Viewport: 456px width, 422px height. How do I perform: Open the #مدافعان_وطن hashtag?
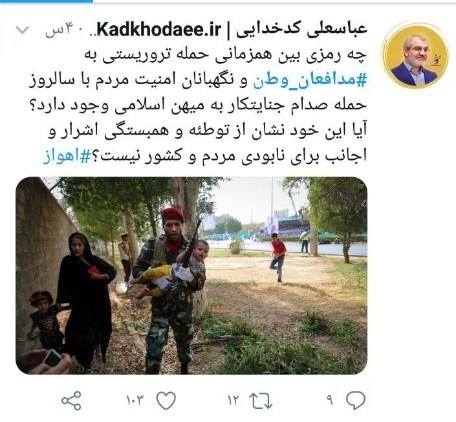310,81
